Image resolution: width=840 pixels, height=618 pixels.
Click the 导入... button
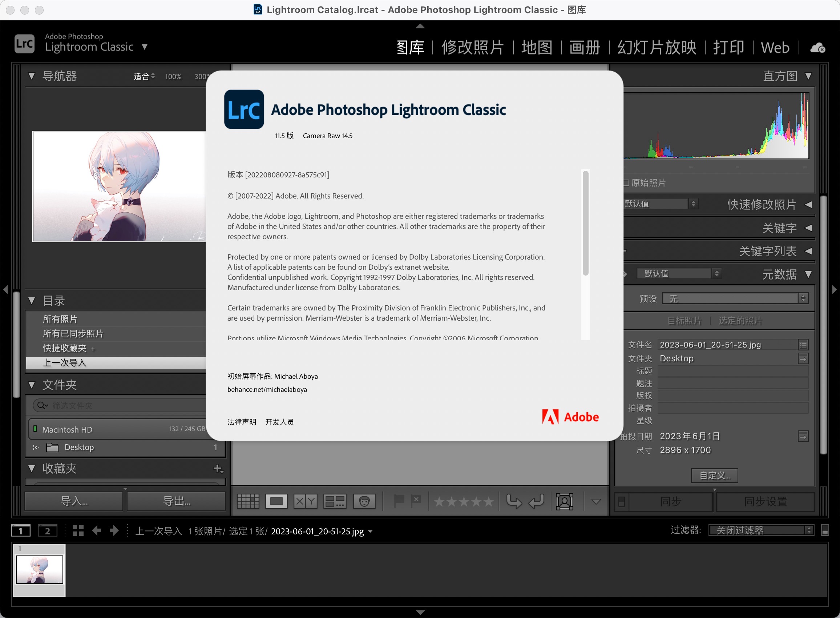(x=74, y=501)
